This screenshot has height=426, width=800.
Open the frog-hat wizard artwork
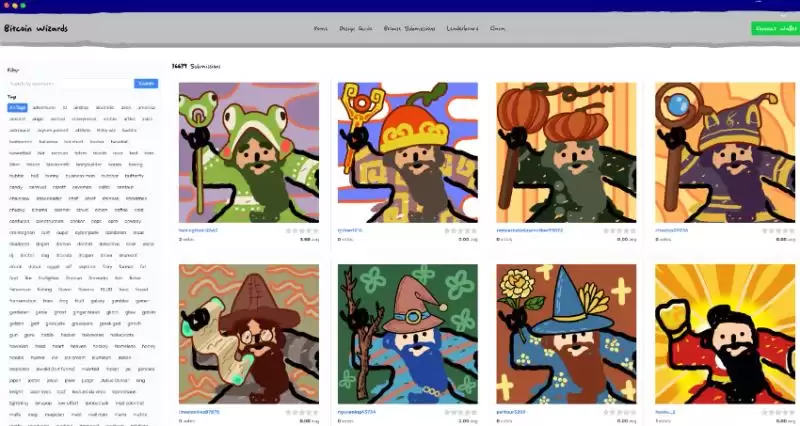click(x=248, y=152)
